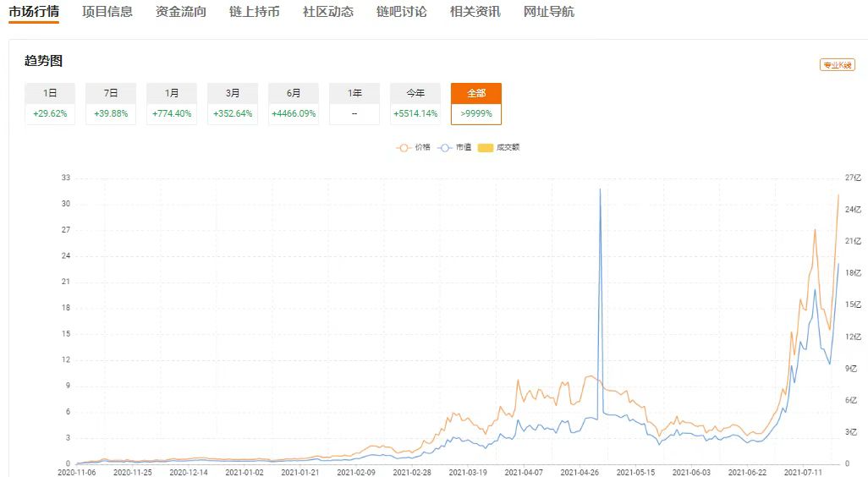Click the +352.64% value under 3月
Screen dimensions: 868x477
point(233,113)
